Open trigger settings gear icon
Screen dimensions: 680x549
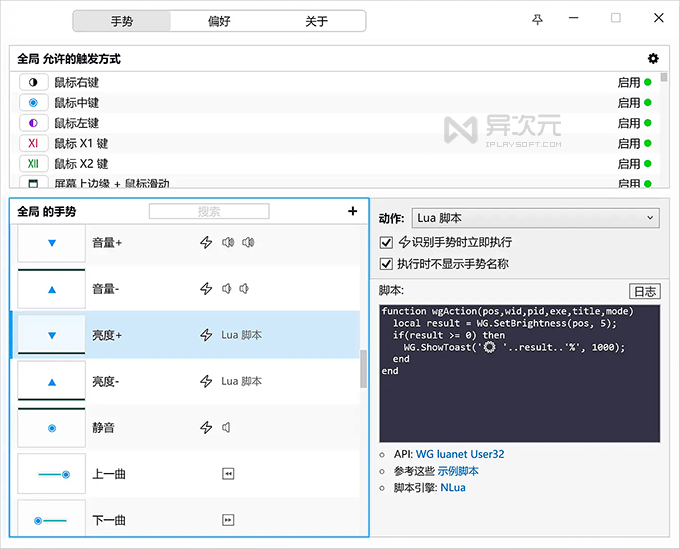click(653, 59)
